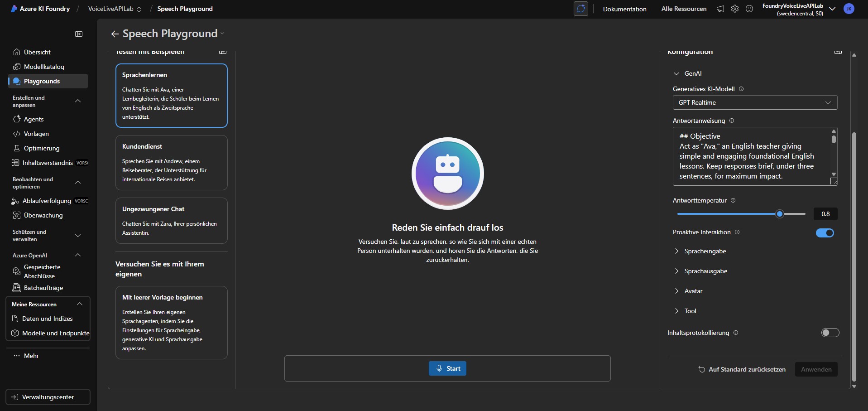Disable the Proaktive Interaktion toggle
The width and height of the screenshot is (868, 411).
coord(825,233)
